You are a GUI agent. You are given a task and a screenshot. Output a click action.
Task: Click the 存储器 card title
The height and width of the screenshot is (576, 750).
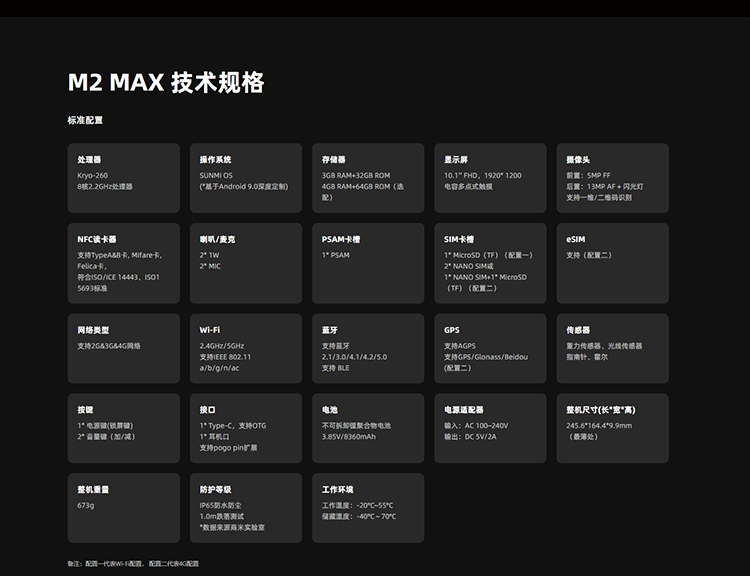pyautogui.click(x=333, y=159)
